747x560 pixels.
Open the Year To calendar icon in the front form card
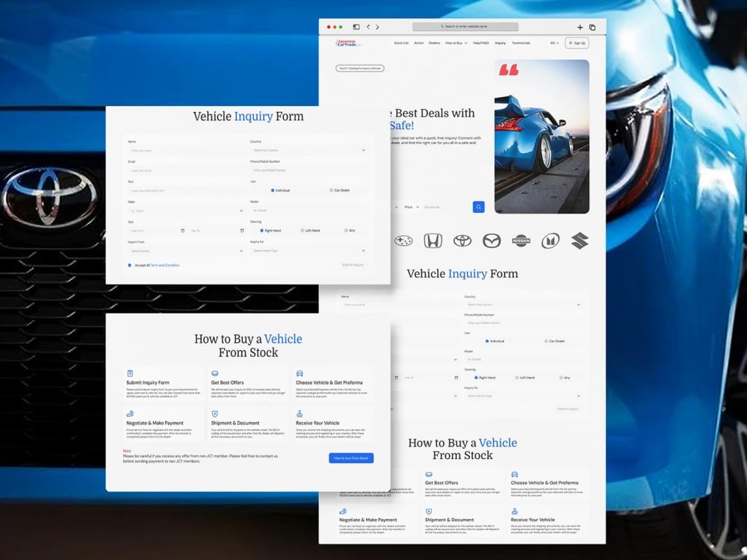[x=242, y=231]
